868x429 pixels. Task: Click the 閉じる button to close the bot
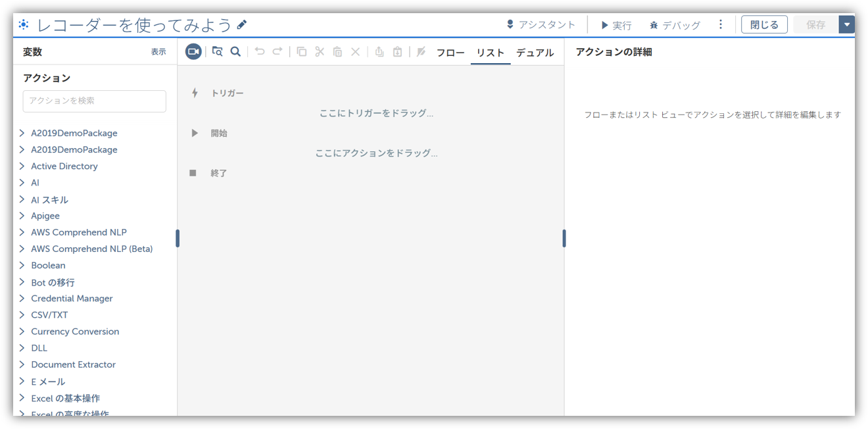click(x=764, y=24)
